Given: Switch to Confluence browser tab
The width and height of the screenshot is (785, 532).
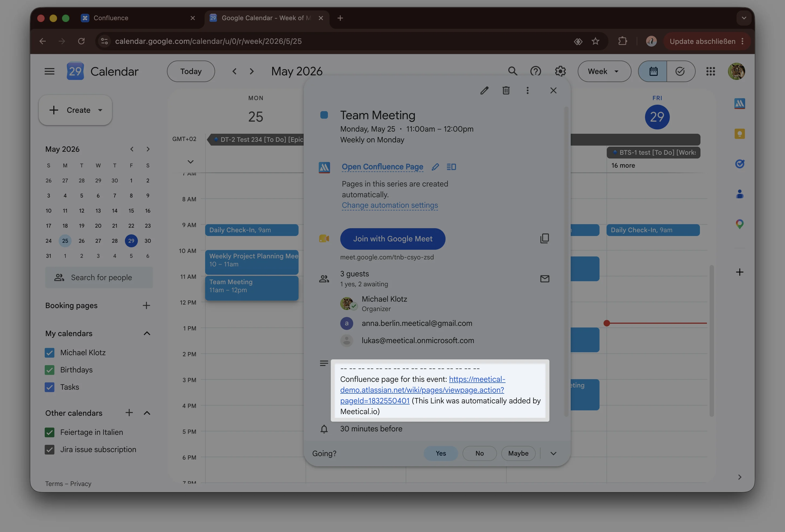Looking at the screenshot, I should pyautogui.click(x=138, y=18).
